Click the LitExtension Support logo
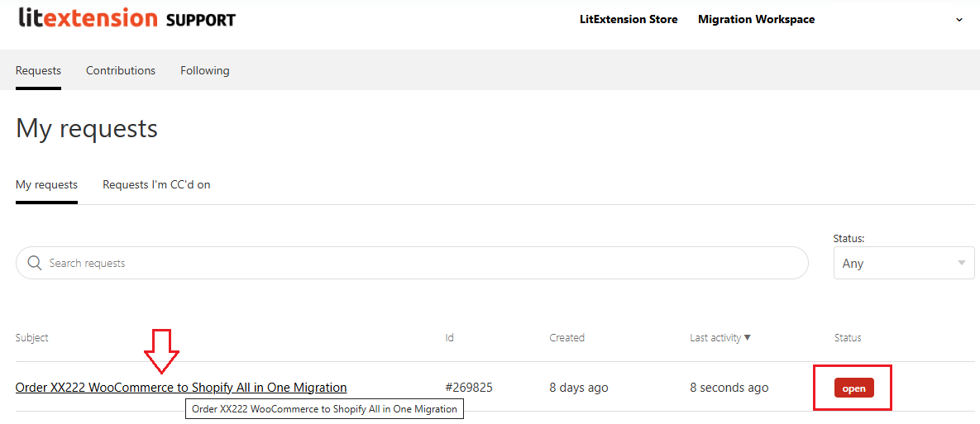The height and width of the screenshot is (424, 980). click(x=127, y=18)
